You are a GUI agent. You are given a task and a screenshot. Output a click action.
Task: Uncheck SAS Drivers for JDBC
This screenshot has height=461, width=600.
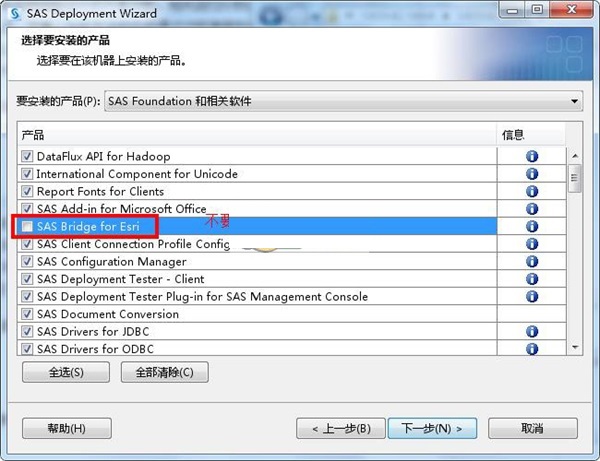27,331
